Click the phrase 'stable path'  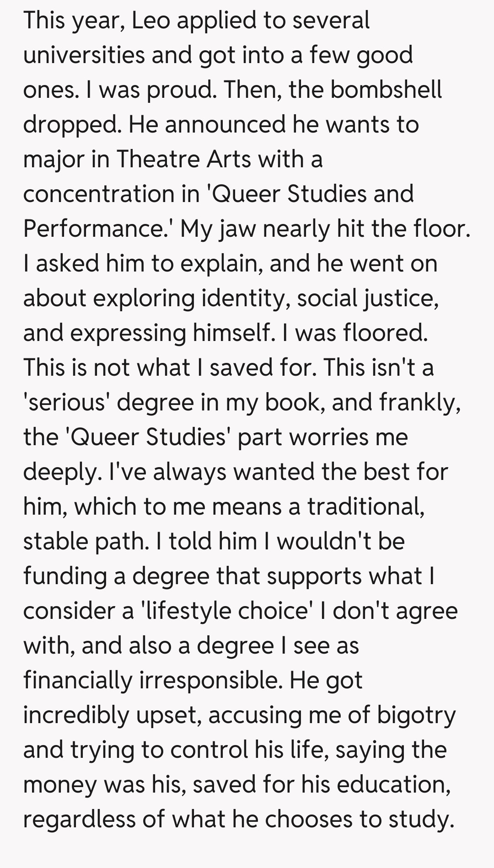[86, 542]
